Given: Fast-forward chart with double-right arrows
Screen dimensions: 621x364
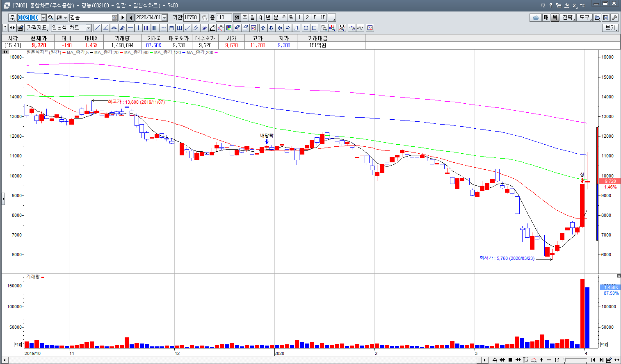Looking at the screenshot, I should pos(518,360).
